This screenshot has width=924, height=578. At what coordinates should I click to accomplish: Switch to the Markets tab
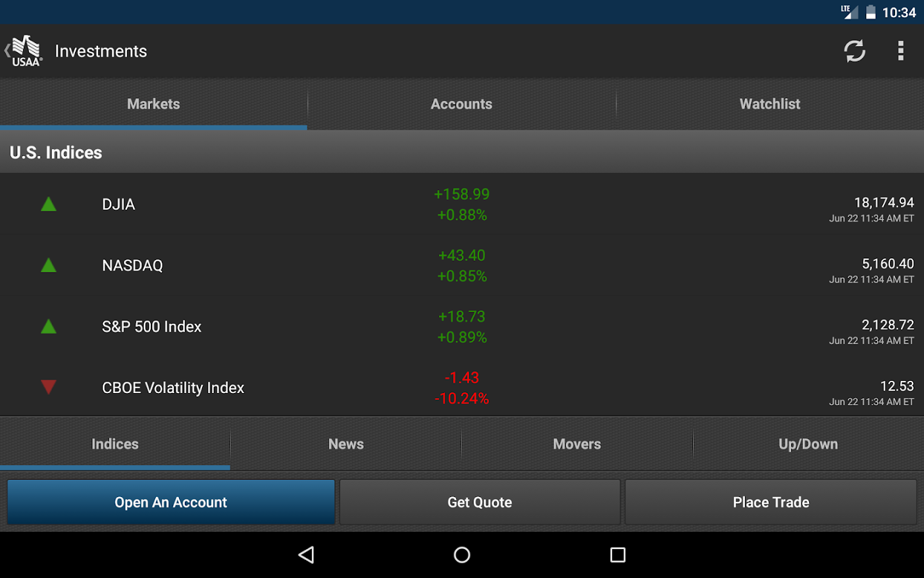153,104
